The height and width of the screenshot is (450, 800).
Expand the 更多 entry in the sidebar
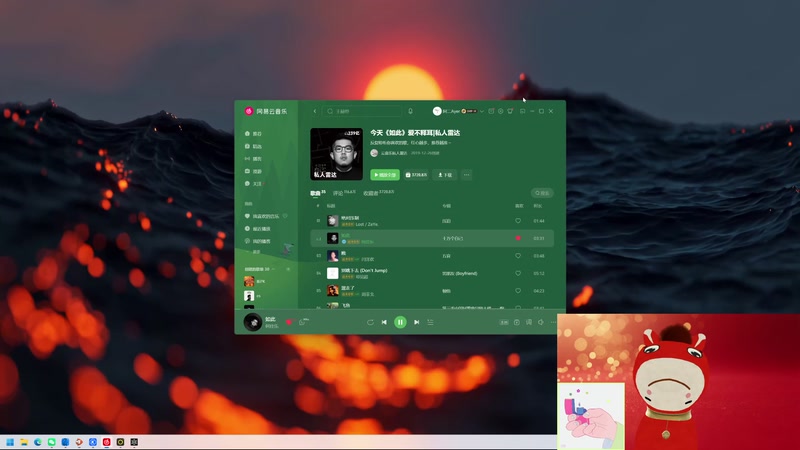tap(254, 252)
